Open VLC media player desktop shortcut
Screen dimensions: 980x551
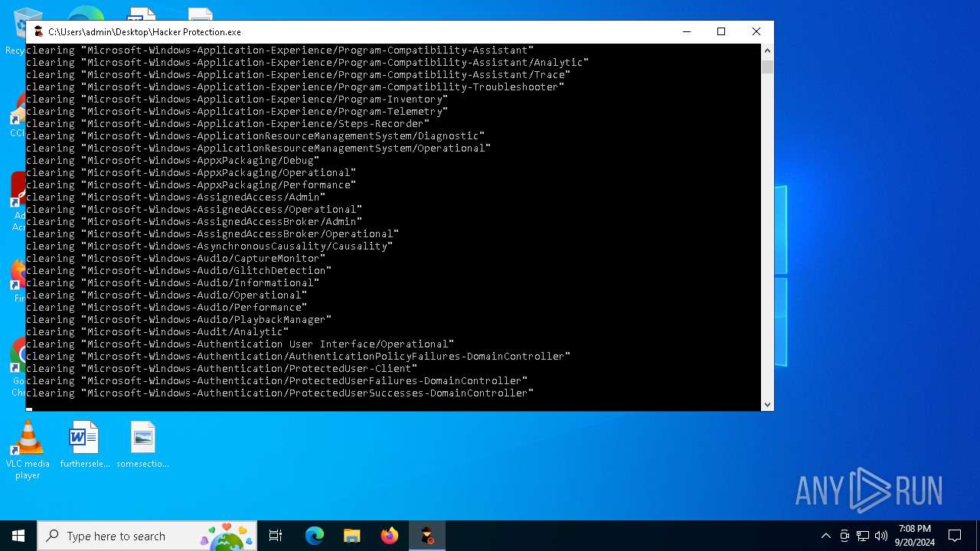coord(28,451)
